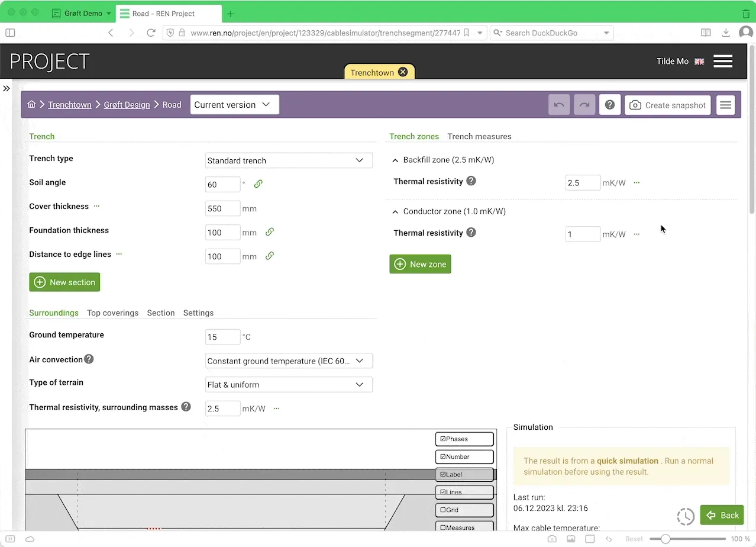Click the redo arrow button

tap(584, 105)
